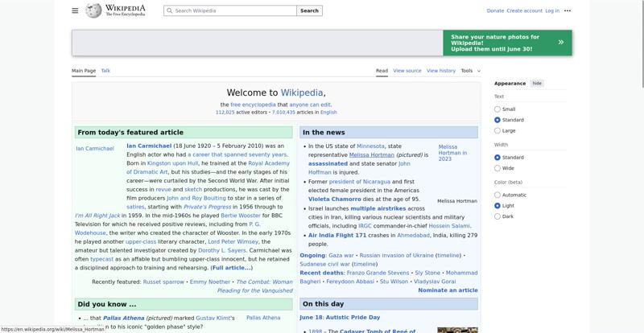Open the Ian Carmichael bold article link

tap(149, 146)
